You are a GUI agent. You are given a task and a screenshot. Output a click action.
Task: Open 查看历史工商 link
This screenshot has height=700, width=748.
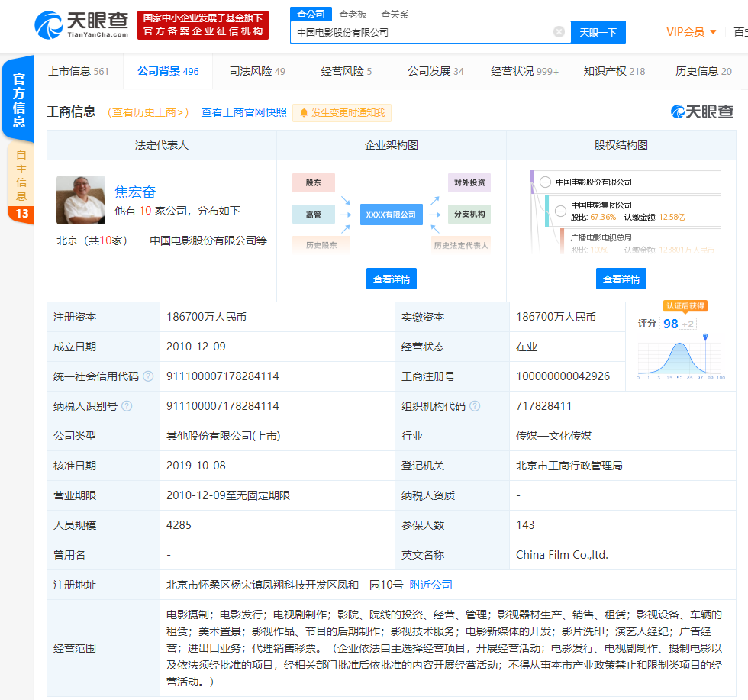pos(148,113)
